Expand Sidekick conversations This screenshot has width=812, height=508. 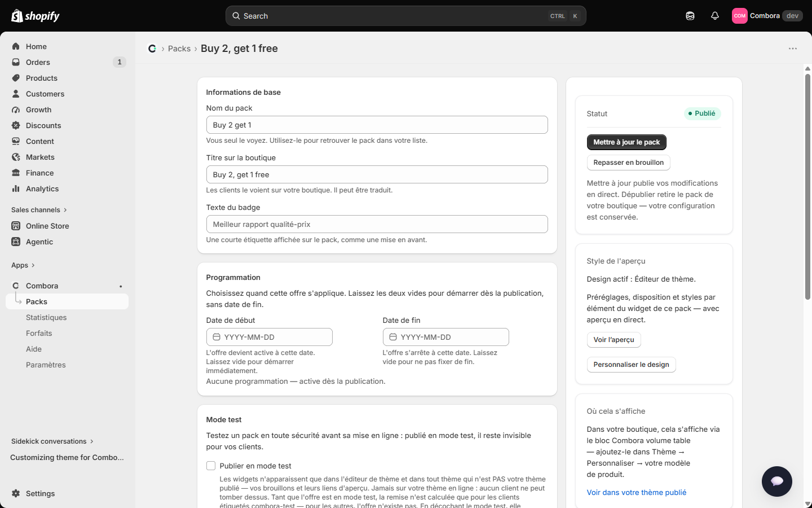52,441
